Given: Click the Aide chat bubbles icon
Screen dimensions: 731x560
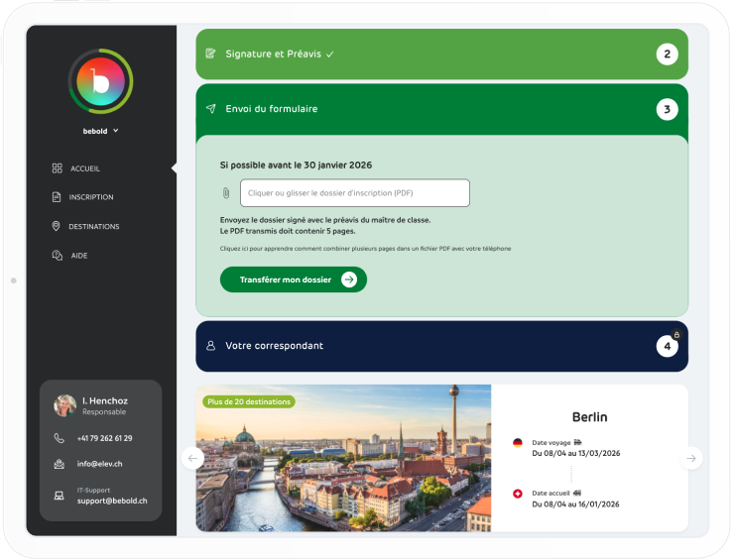Looking at the screenshot, I should [x=57, y=256].
